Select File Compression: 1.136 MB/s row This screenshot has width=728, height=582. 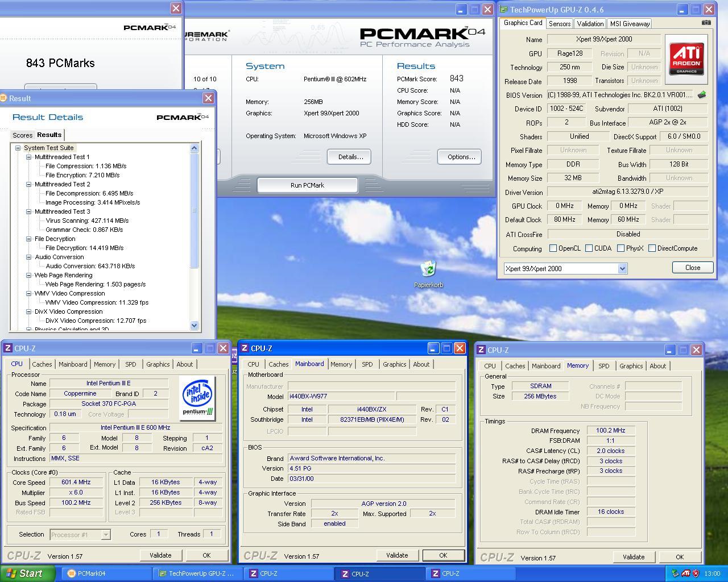pos(86,166)
